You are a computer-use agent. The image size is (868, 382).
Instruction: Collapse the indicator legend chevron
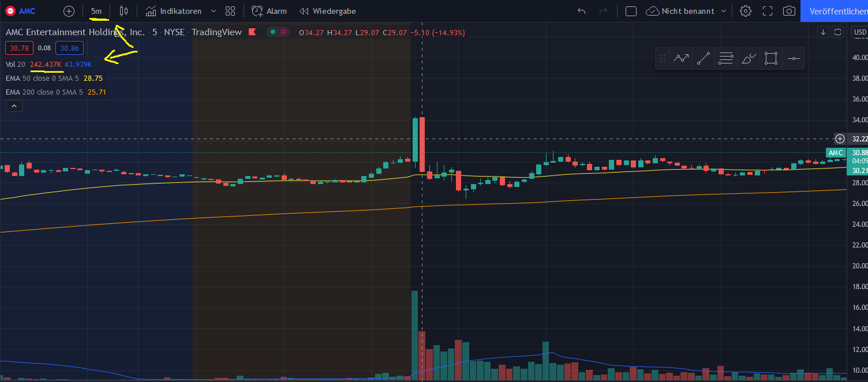tap(14, 106)
